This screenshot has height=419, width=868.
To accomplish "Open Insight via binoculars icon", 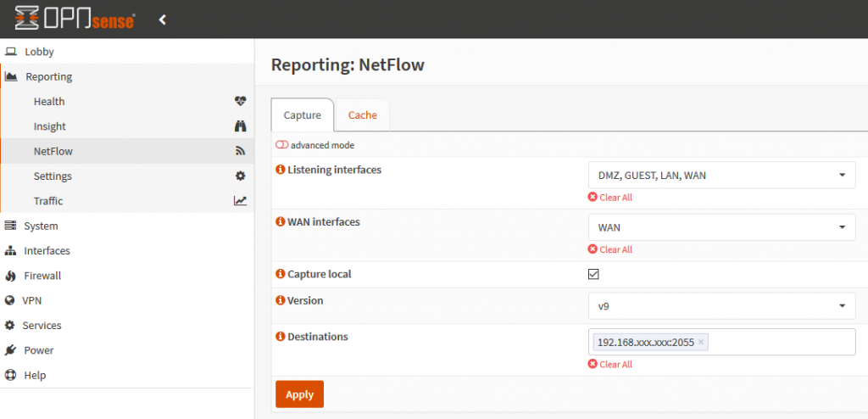I will [240, 126].
